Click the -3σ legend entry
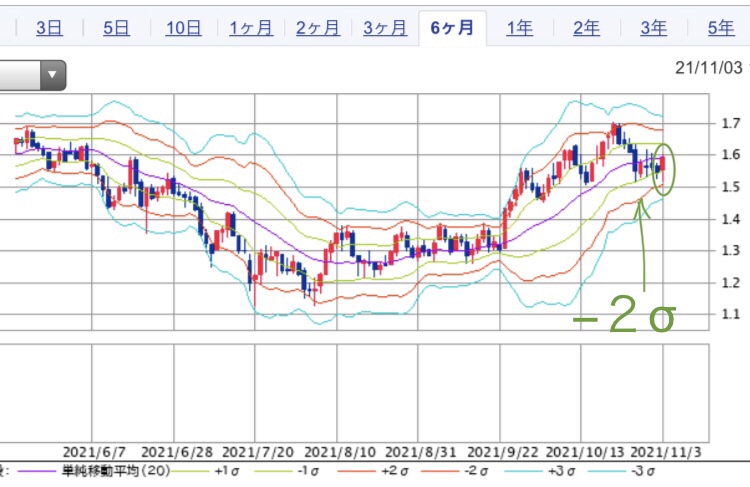 (643, 471)
